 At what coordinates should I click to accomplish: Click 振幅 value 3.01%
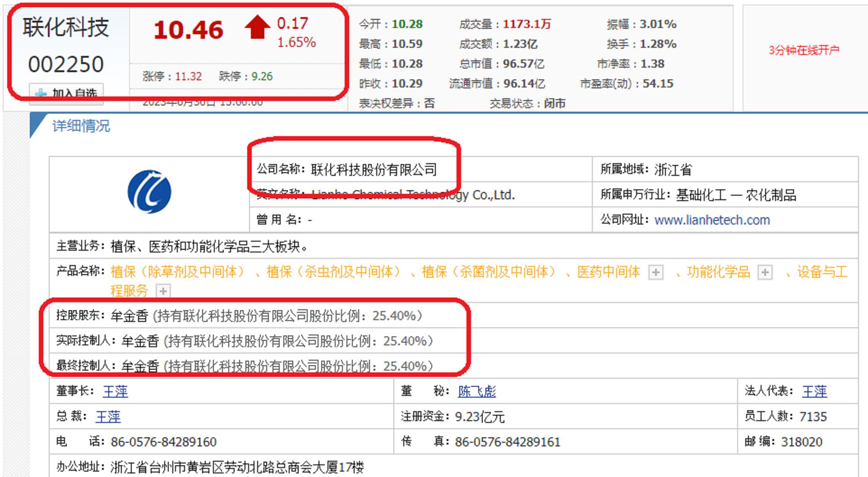(658, 24)
